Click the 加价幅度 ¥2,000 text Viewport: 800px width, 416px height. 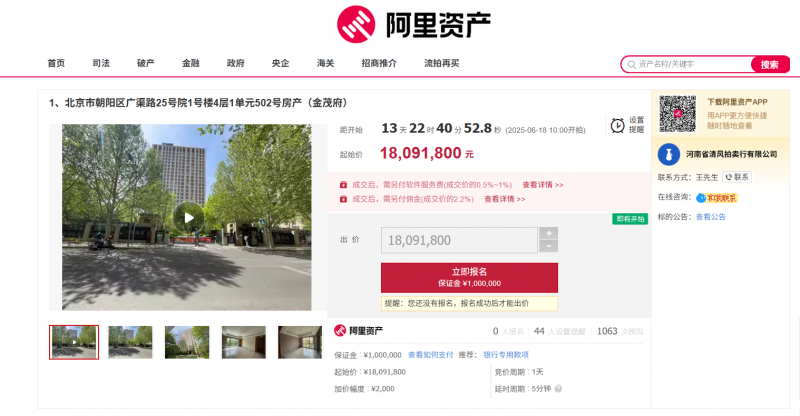coord(364,389)
